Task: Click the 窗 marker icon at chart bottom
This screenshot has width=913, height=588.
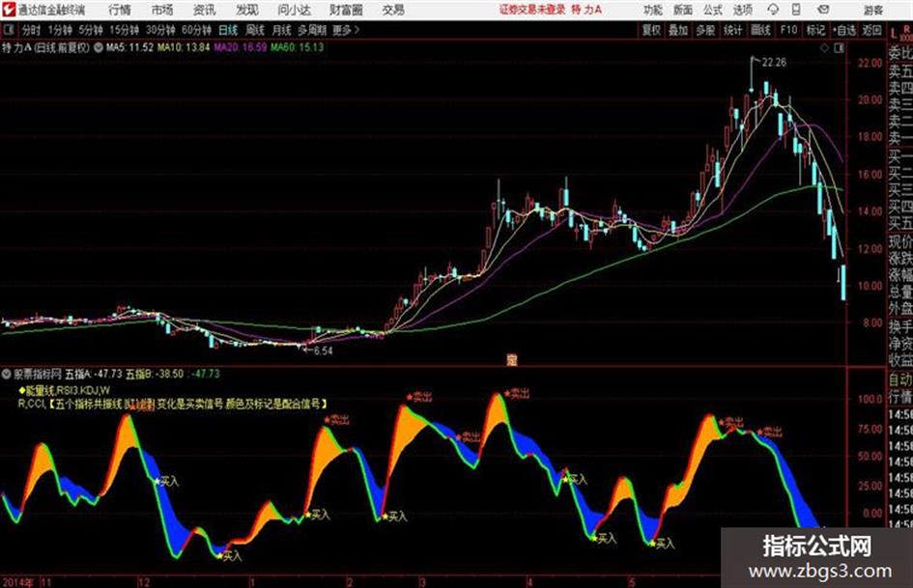Action: click(x=512, y=361)
